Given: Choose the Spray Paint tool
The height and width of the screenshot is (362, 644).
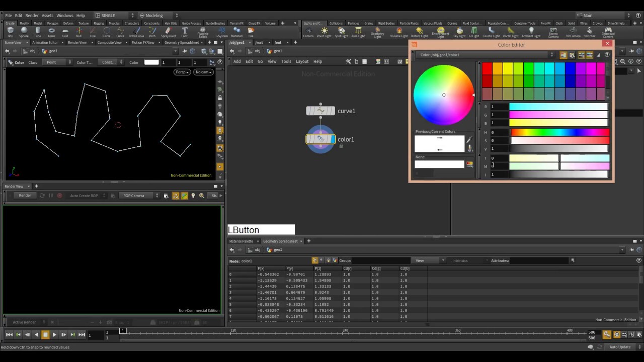Looking at the screenshot, I should click(169, 32).
